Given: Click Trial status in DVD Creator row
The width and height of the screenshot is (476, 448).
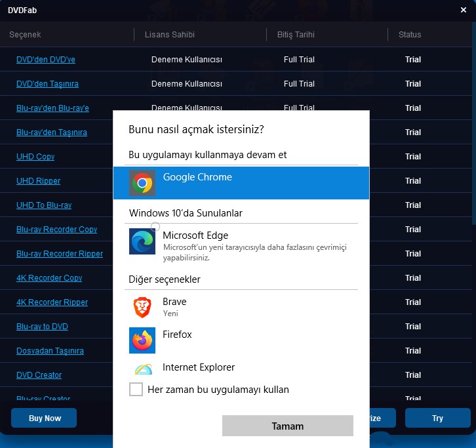Looking at the screenshot, I should (x=413, y=375).
